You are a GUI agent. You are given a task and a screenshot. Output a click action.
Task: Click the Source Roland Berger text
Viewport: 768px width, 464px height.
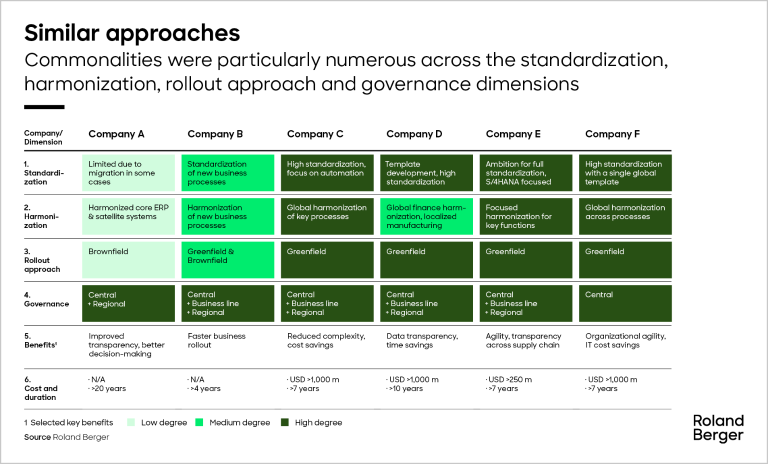tap(66, 437)
